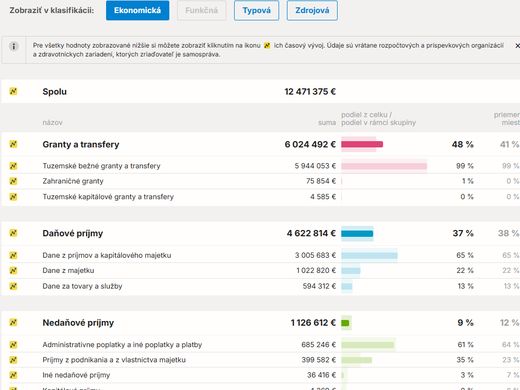Switch to Typová classification
Viewport: 520px width, 390px height.
pyautogui.click(x=256, y=10)
